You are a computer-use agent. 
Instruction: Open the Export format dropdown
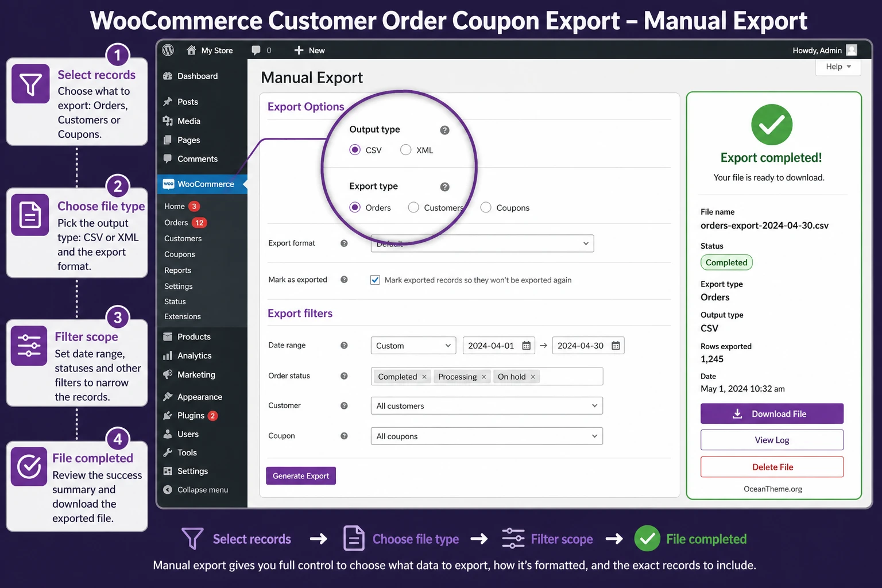pos(482,243)
